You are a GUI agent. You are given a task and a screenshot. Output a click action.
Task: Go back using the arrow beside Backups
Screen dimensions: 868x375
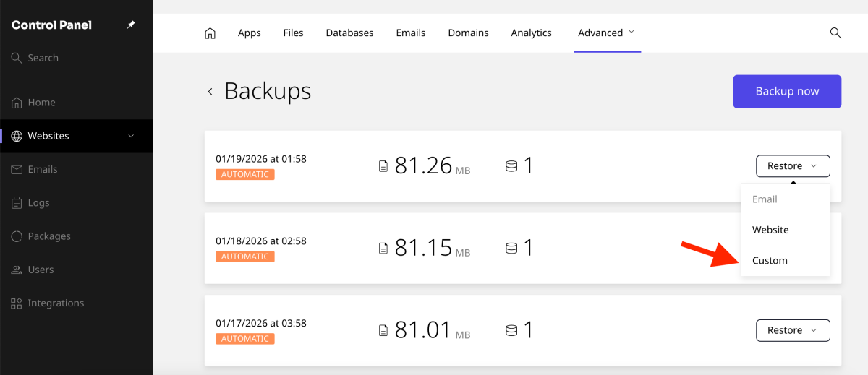coord(210,92)
